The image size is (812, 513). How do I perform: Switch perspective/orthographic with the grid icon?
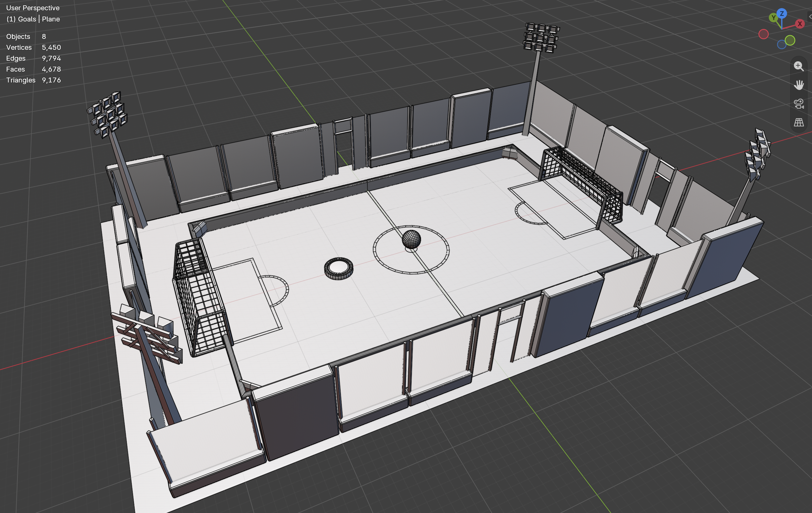coord(799,122)
